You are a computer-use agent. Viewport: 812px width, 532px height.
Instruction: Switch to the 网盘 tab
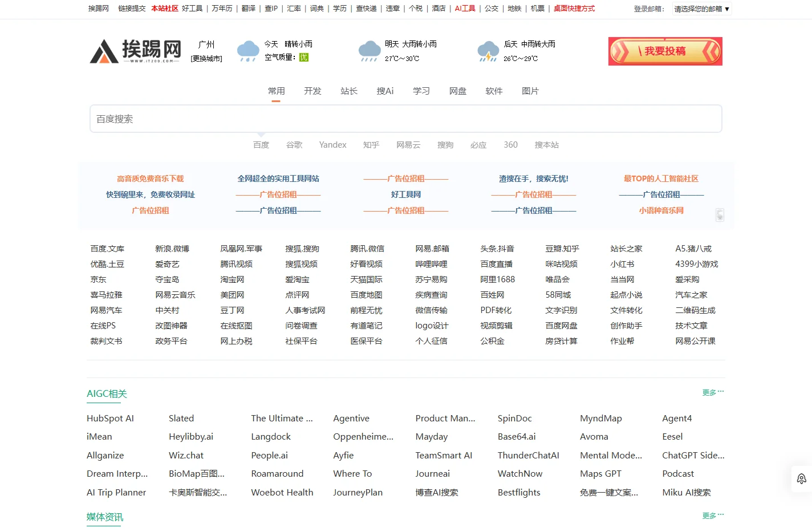458,91
